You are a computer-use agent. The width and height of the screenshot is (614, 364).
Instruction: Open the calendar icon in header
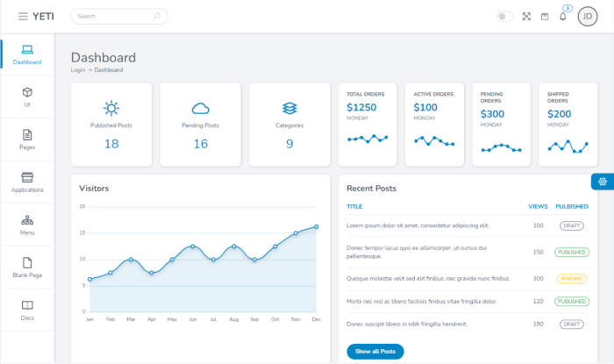545,17
